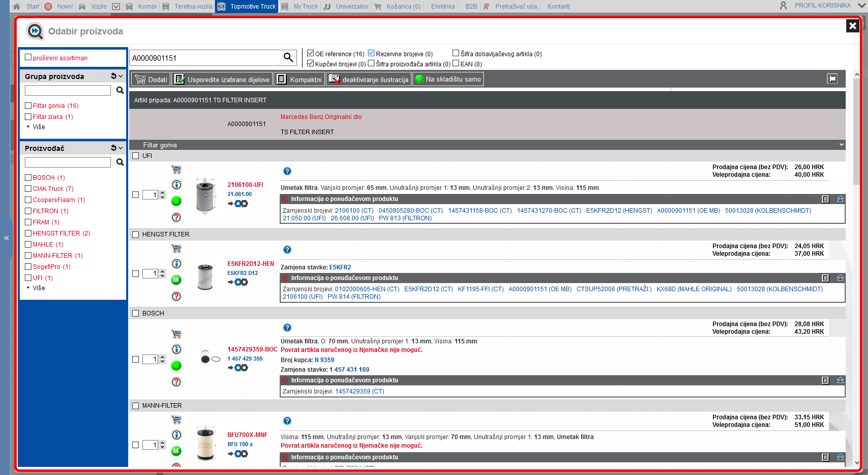The width and height of the screenshot is (868, 475).
Task: Open blue help icon in UFI row
Action: point(287,171)
